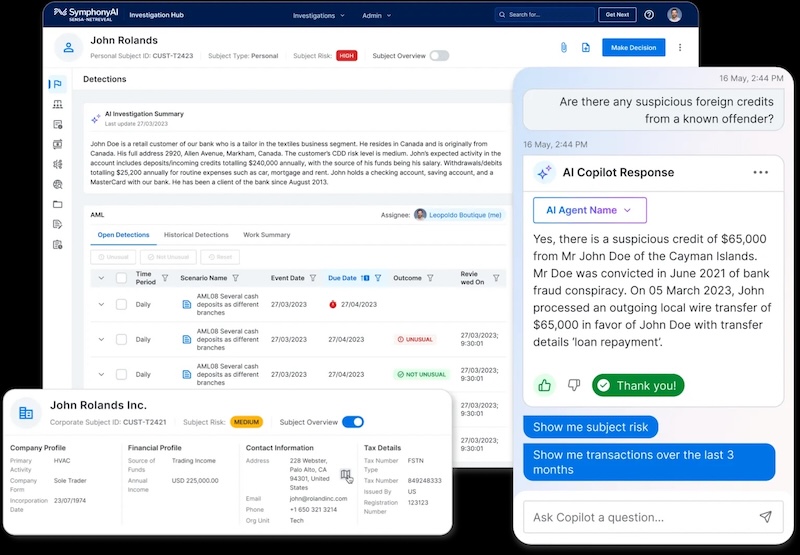The image size is (800, 555).
Task: Open three-dot menu on AI Copilot Response
Action: 761,172
